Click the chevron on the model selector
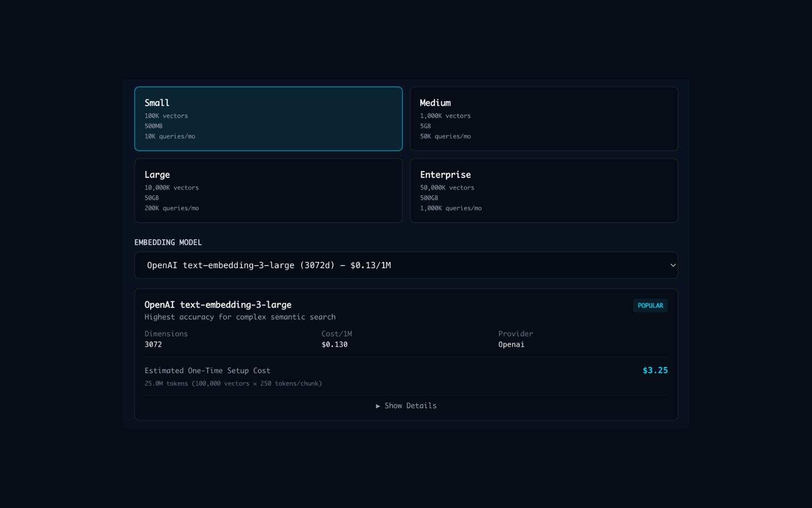This screenshot has width=812, height=508. [673, 265]
